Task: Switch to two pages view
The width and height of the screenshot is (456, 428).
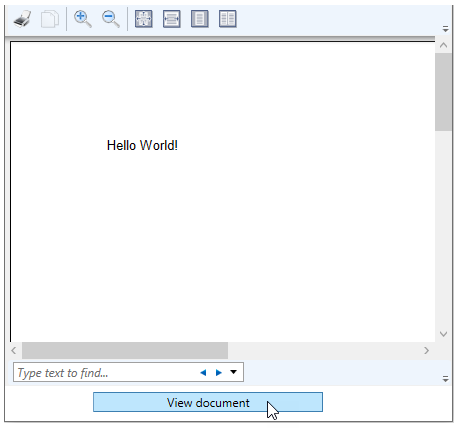Action: (228, 19)
